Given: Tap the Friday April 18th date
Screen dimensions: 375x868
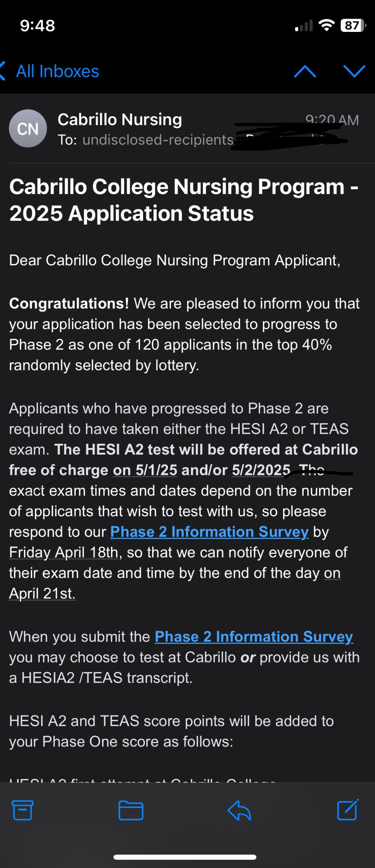Looking at the screenshot, I should click(x=64, y=552).
